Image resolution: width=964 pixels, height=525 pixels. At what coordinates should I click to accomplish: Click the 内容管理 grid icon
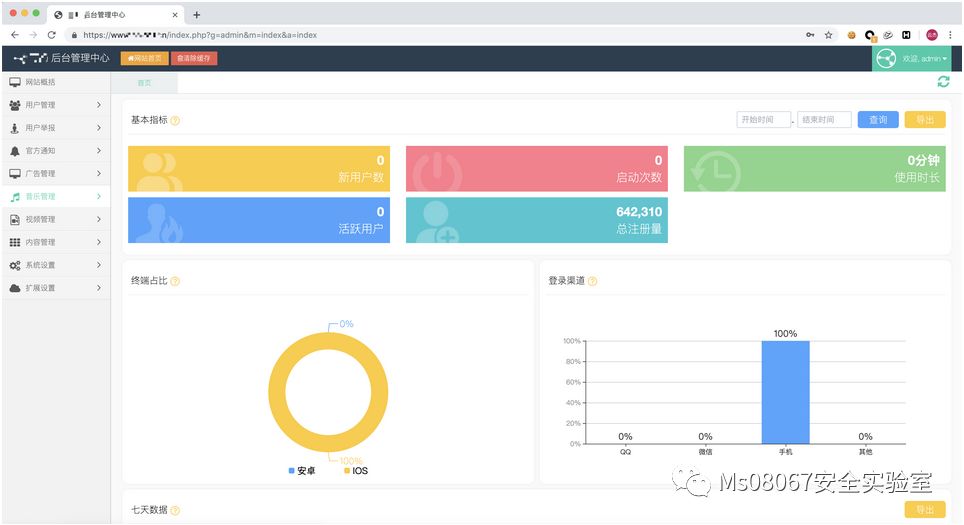(15, 242)
